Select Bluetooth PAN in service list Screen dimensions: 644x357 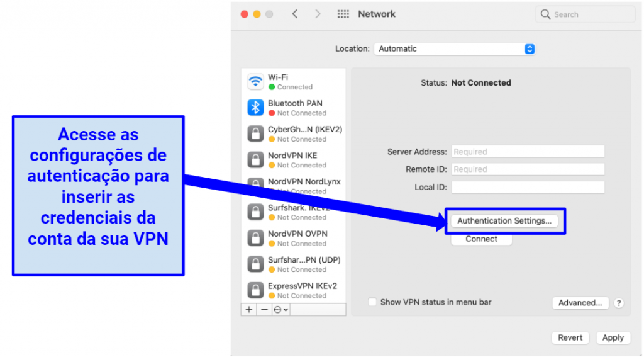tap(295, 103)
